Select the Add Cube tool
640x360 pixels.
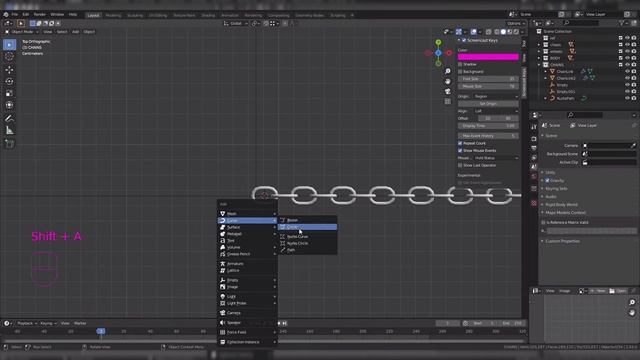9,144
